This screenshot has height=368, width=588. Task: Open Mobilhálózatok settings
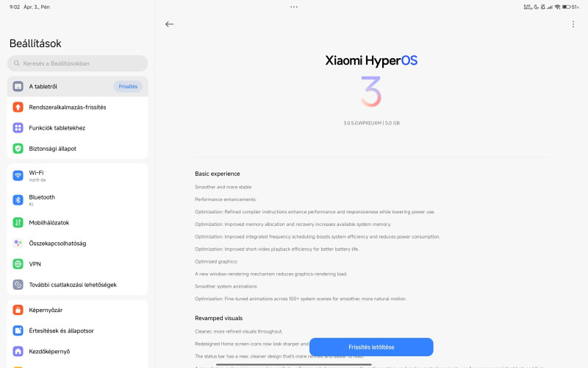pyautogui.click(x=78, y=222)
